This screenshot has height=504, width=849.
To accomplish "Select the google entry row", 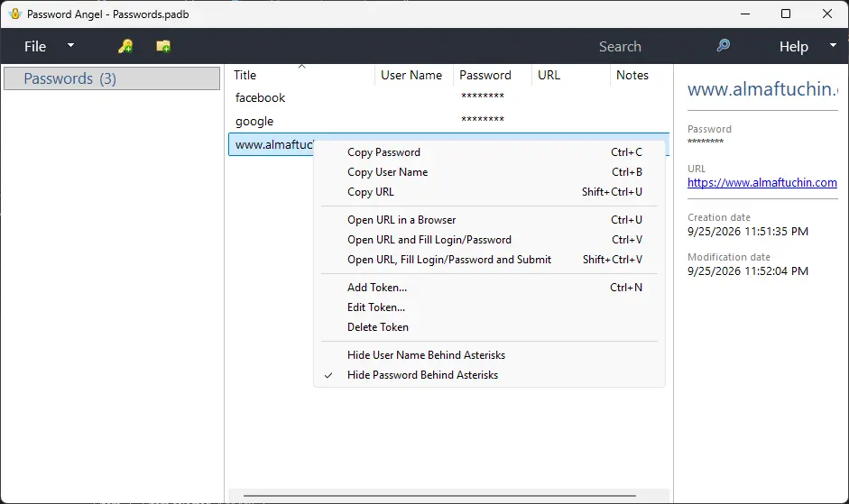I will click(449, 121).
